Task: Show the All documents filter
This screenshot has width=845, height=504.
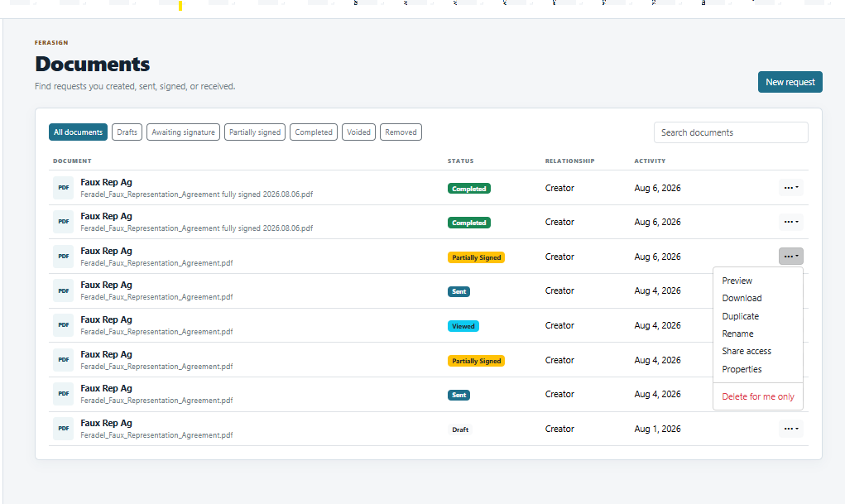Action: point(78,132)
